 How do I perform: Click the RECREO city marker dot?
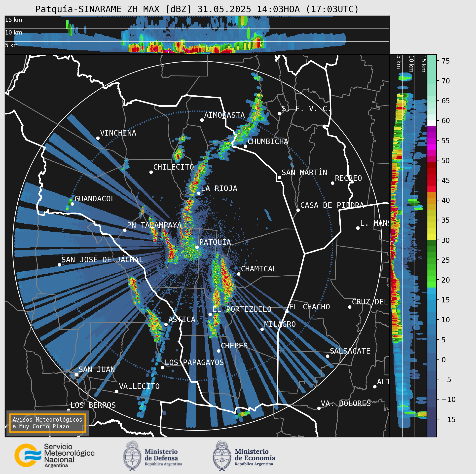pyautogui.click(x=332, y=183)
